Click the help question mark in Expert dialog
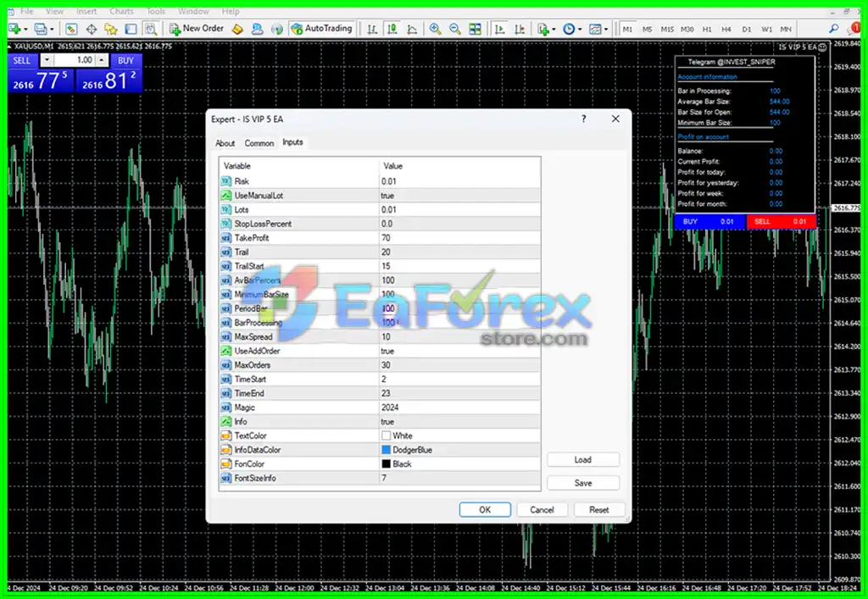This screenshot has width=868, height=599. point(583,119)
